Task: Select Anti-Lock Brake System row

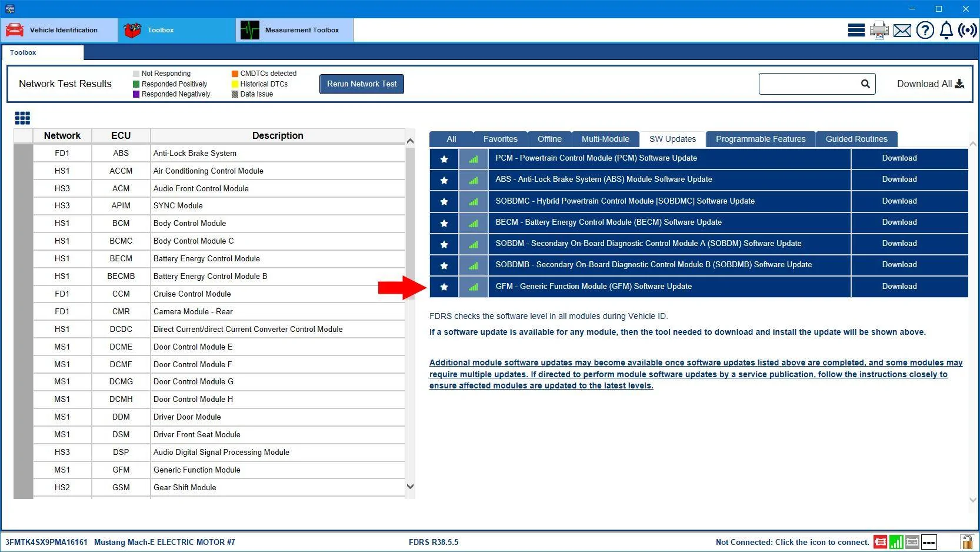Action: point(219,154)
